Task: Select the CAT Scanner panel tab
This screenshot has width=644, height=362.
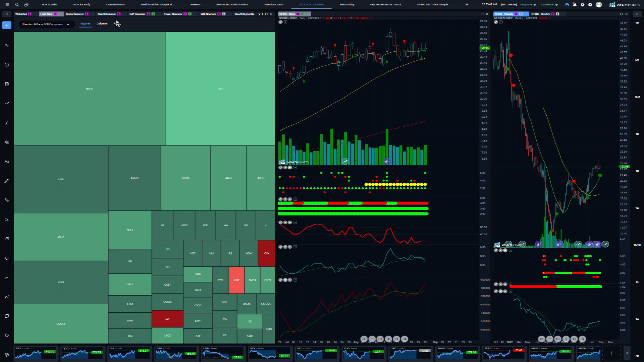Action: [142, 14]
